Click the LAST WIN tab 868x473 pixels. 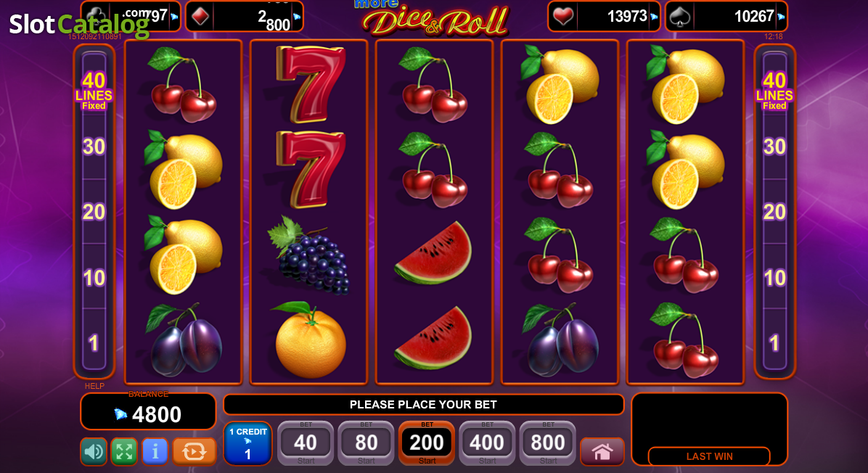[709, 456]
